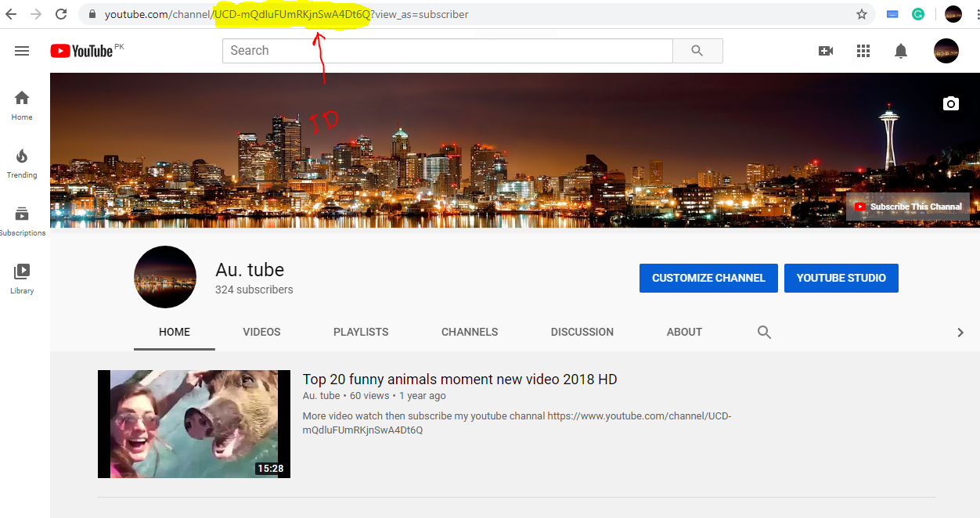Screen dimensions: 980x518
Task: Open the hamburger guide menu
Action: pos(21,50)
